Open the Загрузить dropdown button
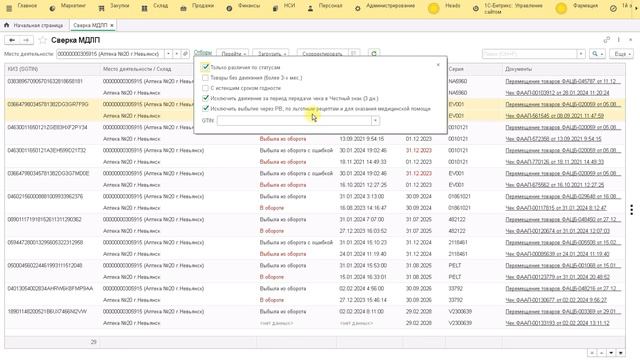 [271, 54]
